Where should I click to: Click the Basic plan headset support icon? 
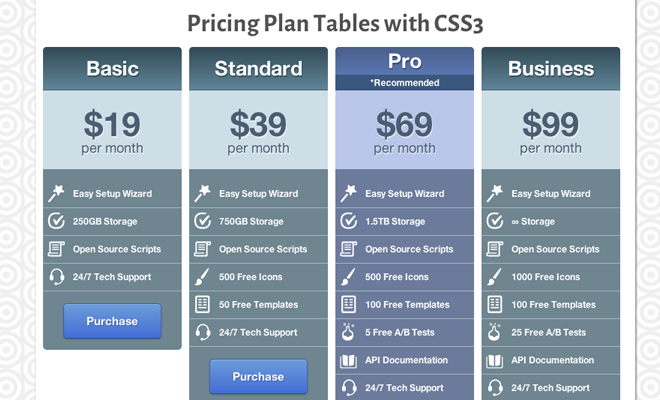[56, 277]
